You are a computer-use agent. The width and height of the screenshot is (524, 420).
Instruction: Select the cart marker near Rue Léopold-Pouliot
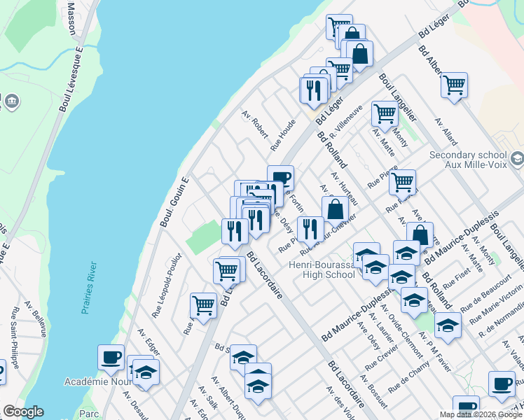point(204,307)
